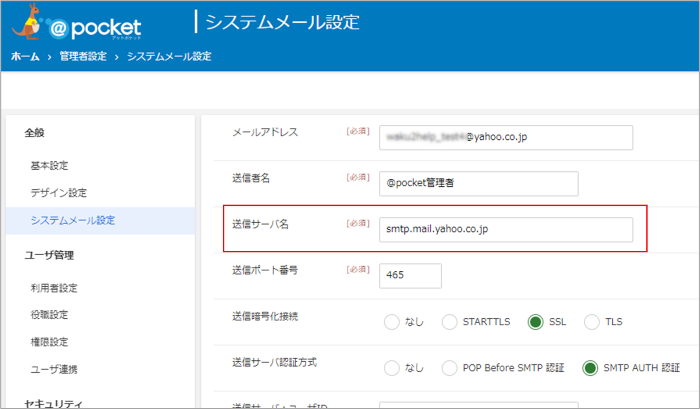Open デザイン設定 in sidebar
The width and height of the screenshot is (700, 409).
coord(58,193)
